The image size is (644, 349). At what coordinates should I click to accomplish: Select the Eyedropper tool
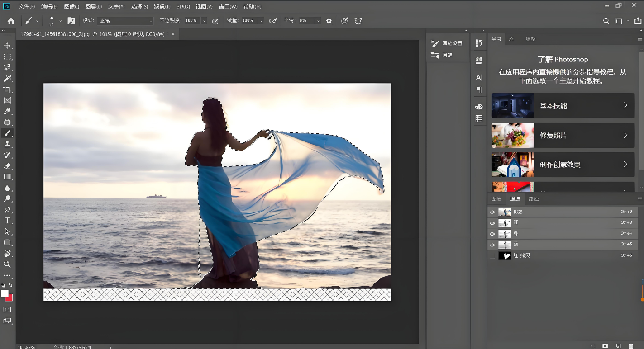tap(7, 111)
